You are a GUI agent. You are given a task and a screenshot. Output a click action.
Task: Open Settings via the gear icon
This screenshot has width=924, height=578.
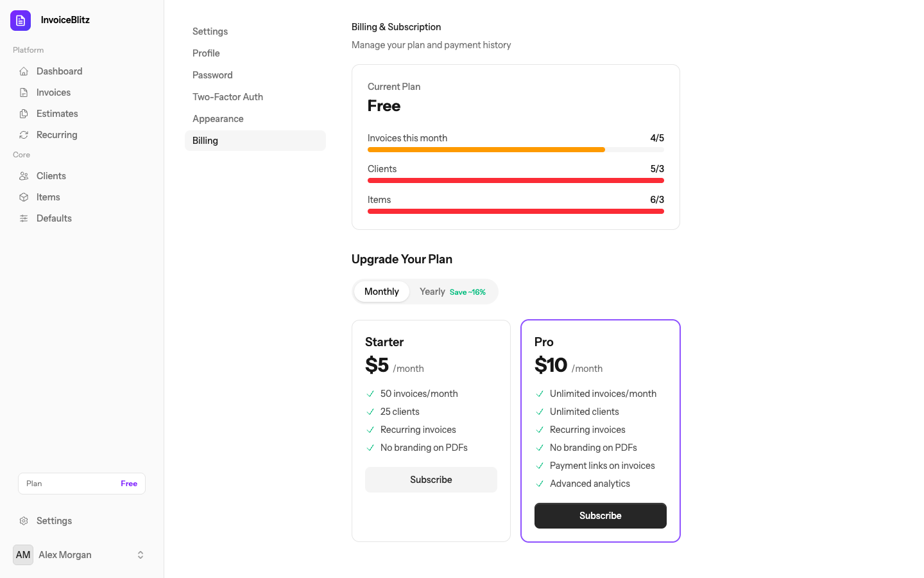pos(24,521)
